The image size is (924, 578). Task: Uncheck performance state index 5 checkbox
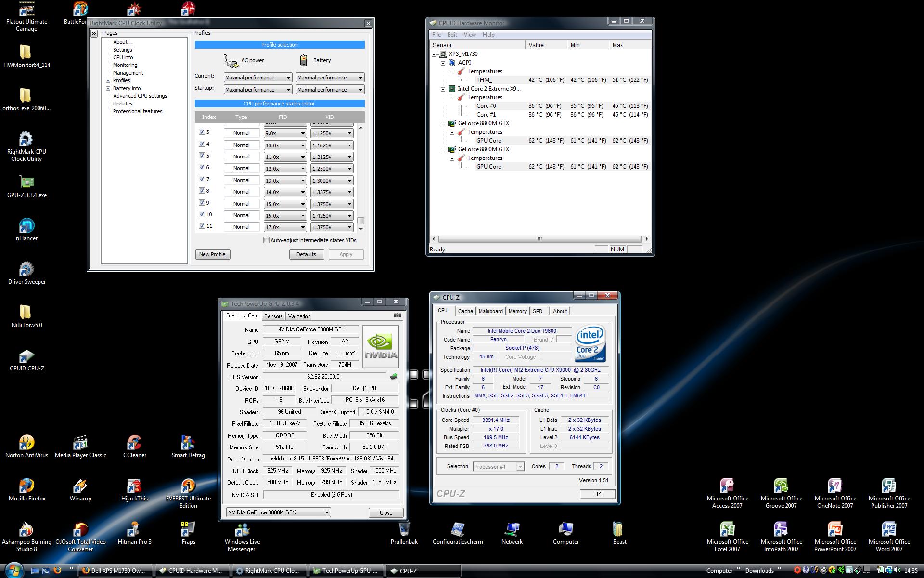pos(202,155)
